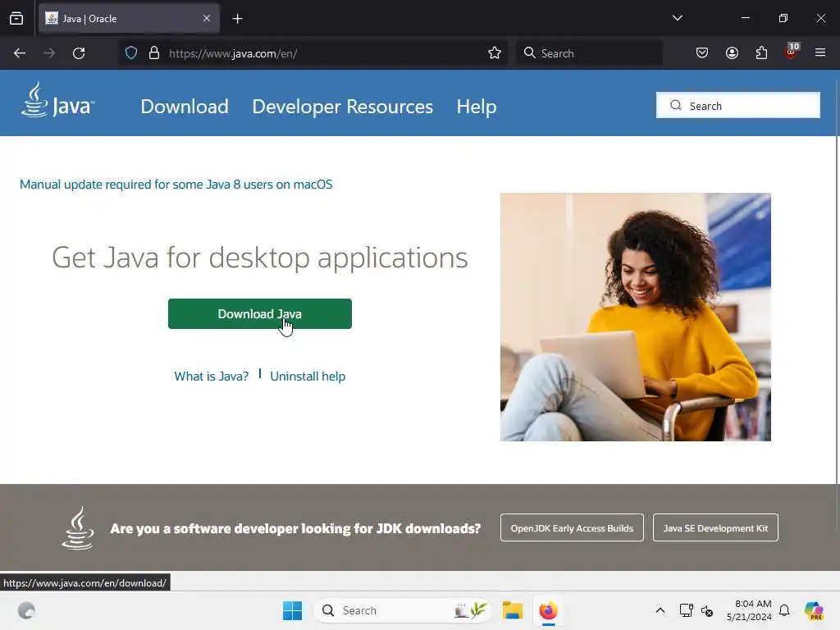Viewport: 840px width, 630px height.
Task: Click the Java site Search field
Action: (738, 106)
